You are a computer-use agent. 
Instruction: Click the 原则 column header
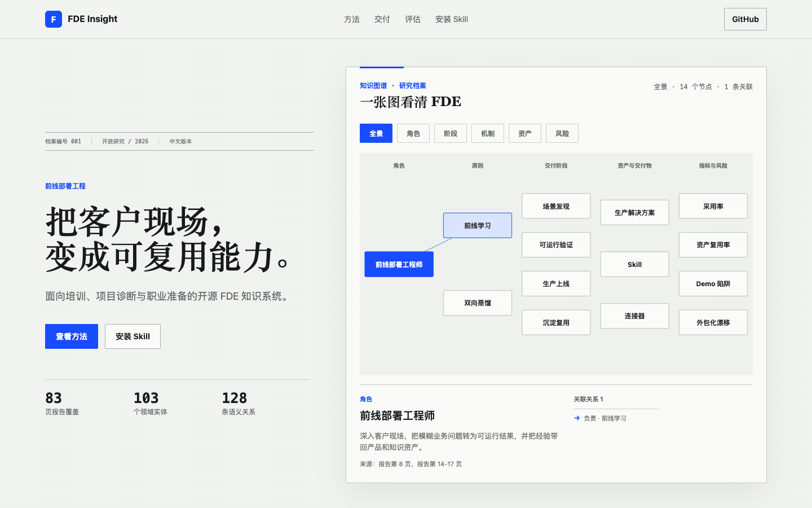tap(478, 166)
